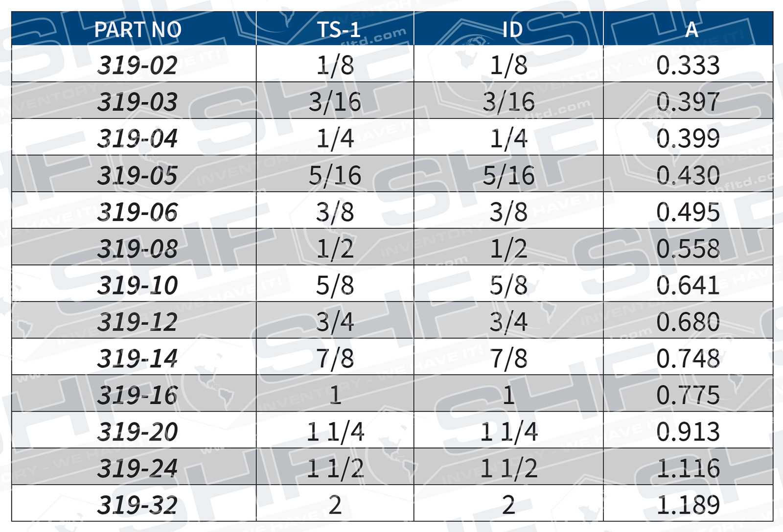783x532 pixels.
Task: Click the ID column header
Action: 512,29
